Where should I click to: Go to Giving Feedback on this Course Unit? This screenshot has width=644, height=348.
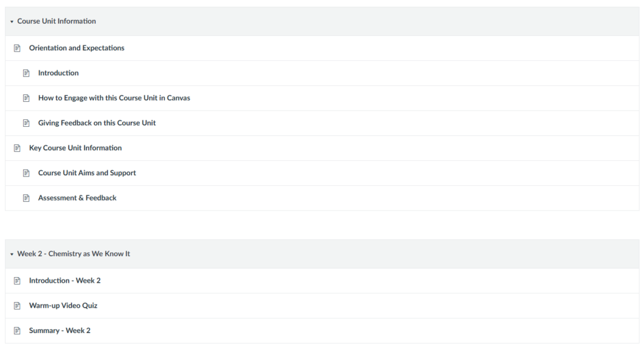coord(97,123)
